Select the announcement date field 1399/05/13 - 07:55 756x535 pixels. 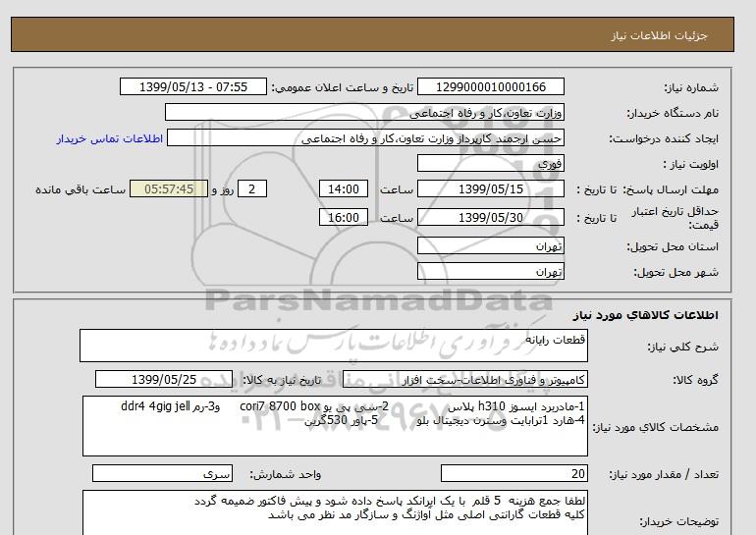point(192,87)
